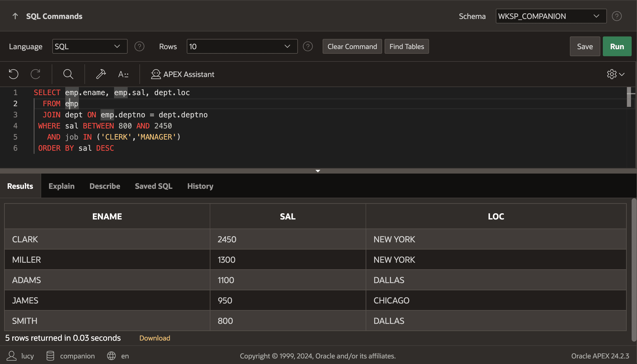The width and height of the screenshot is (637, 364).
Task: Click the code editor vertical scrollbar
Action: tap(629, 97)
